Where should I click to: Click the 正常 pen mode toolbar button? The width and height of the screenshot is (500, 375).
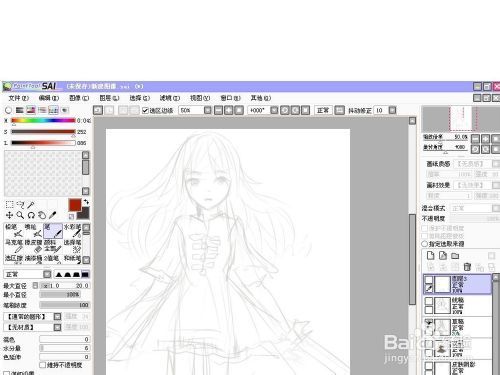(323, 110)
